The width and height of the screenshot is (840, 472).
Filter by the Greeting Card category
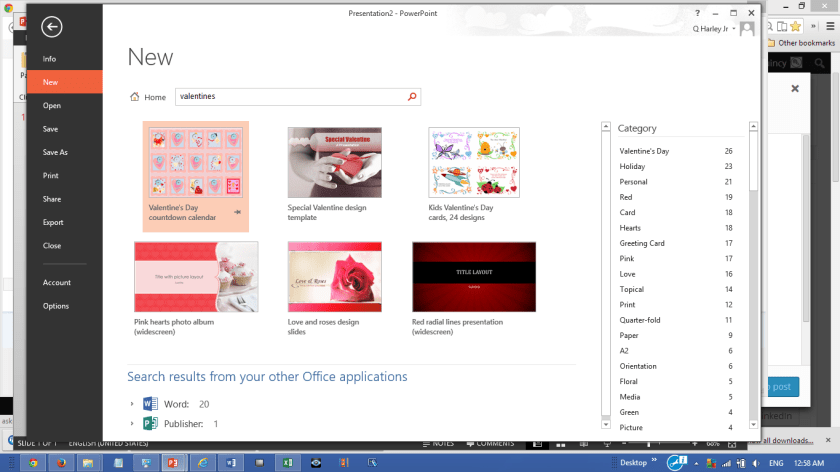point(642,243)
